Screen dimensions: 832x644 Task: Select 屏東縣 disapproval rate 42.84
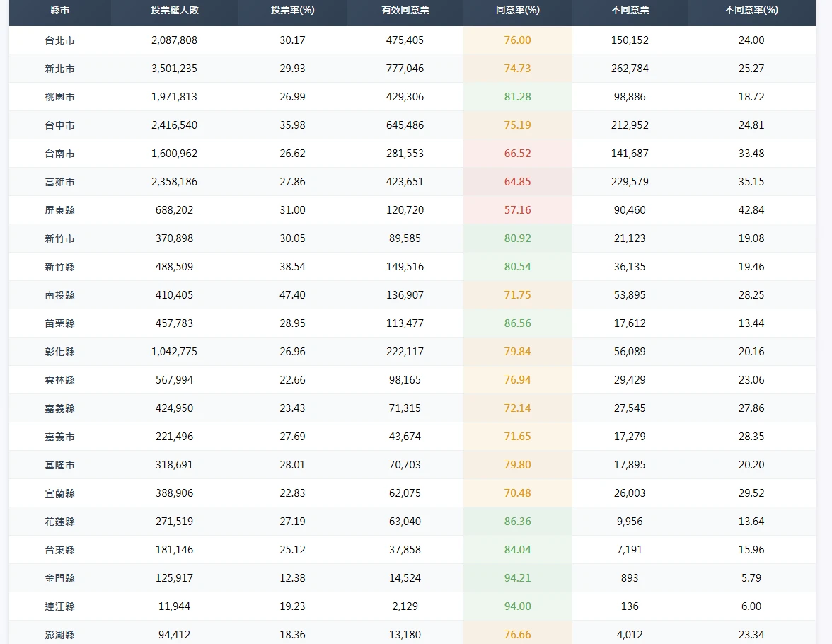click(751, 210)
